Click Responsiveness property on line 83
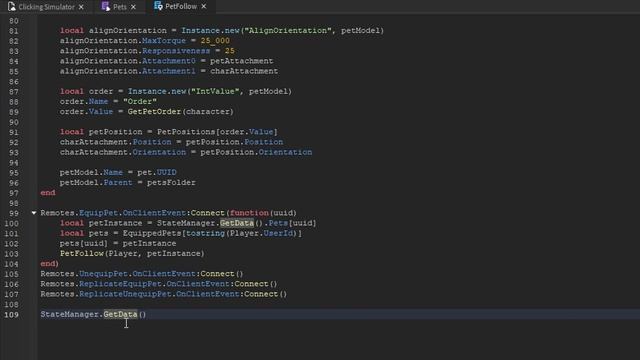Viewport: 640px width, 360px height. coord(176,51)
